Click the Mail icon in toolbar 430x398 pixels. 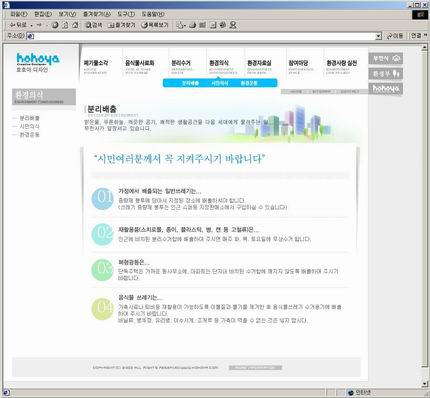[x=180, y=25]
